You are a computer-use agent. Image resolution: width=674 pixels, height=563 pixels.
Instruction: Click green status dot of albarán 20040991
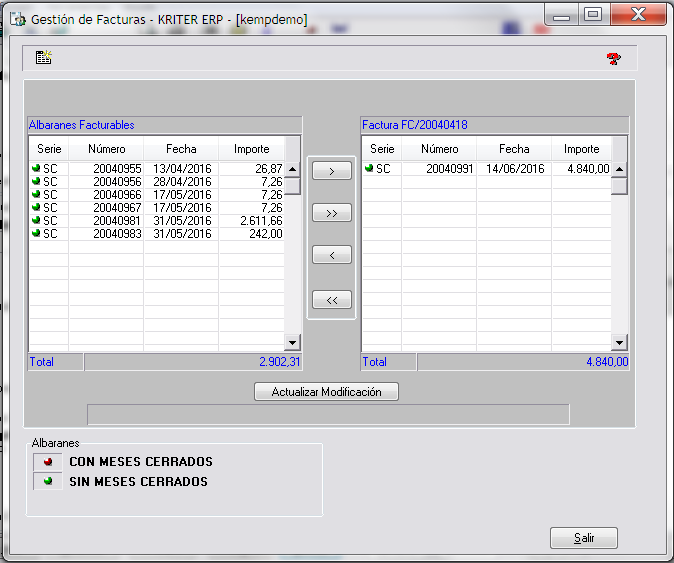[x=369, y=168]
